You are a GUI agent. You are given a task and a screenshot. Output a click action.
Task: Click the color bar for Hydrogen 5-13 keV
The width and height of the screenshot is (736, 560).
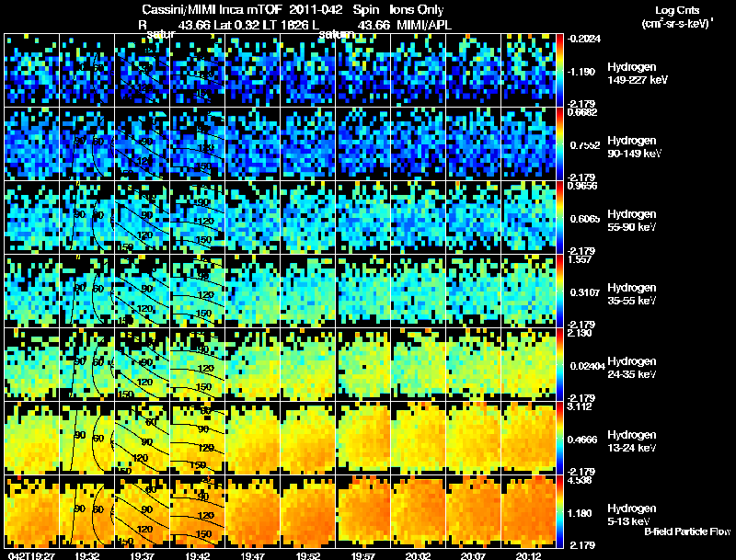click(559, 512)
